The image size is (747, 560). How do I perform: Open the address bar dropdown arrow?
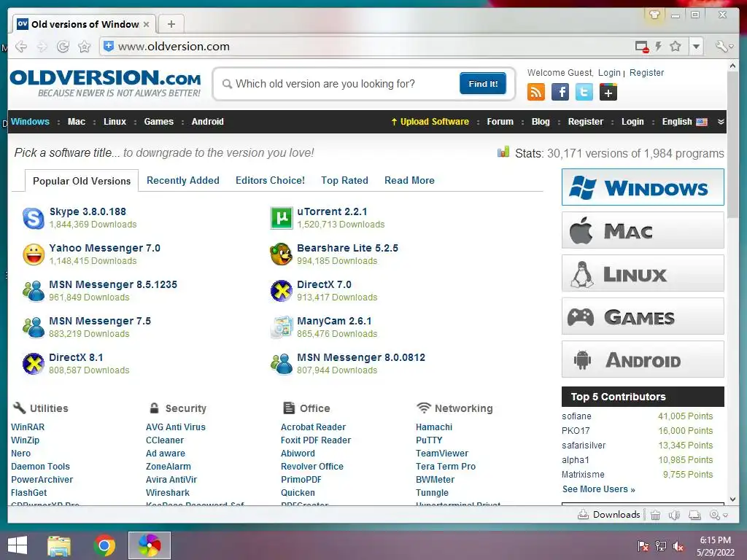pyautogui.click(x=696, y=47)
